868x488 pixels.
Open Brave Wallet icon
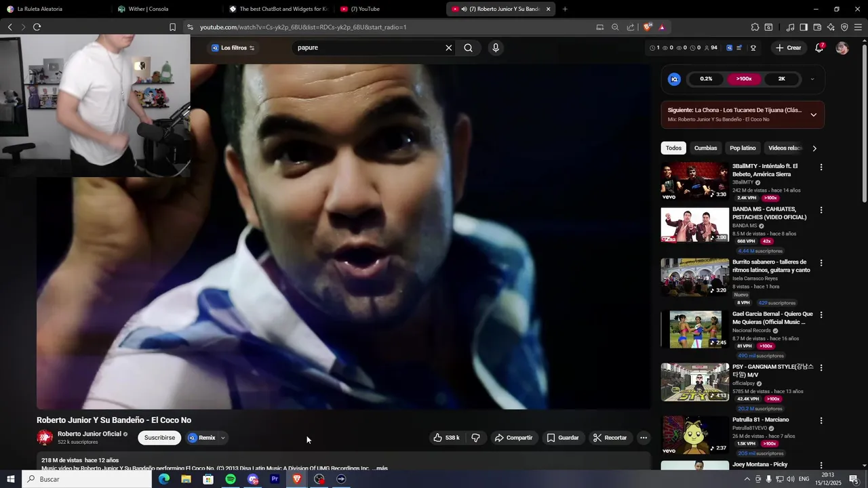[x=817, y=27]
